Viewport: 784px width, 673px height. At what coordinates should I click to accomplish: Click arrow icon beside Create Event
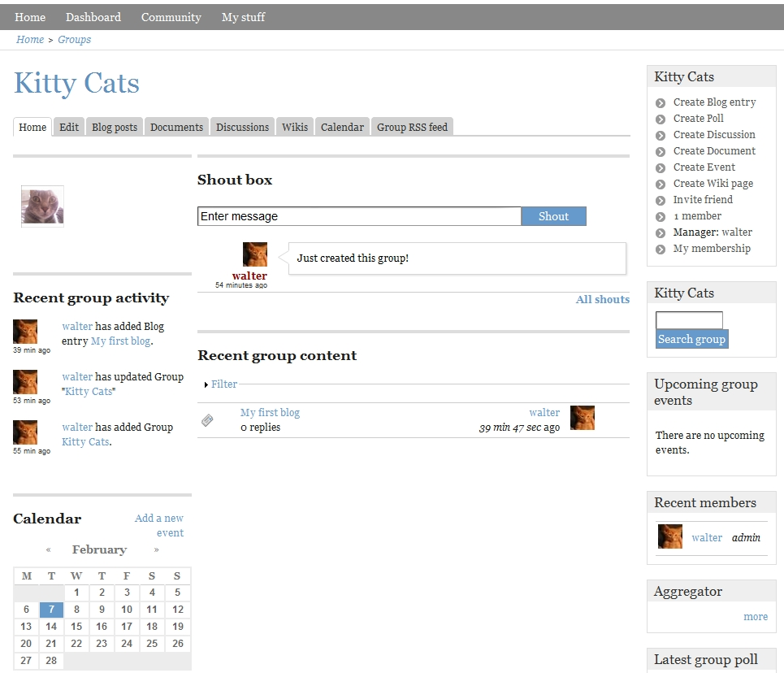(x=661, y=168)
